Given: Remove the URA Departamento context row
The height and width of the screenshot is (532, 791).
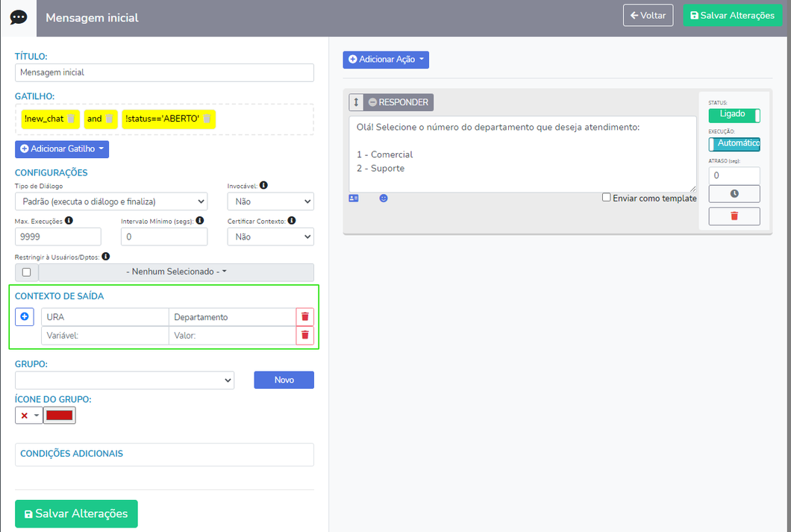Looking at the screenshot, I should tap(304, 317).
